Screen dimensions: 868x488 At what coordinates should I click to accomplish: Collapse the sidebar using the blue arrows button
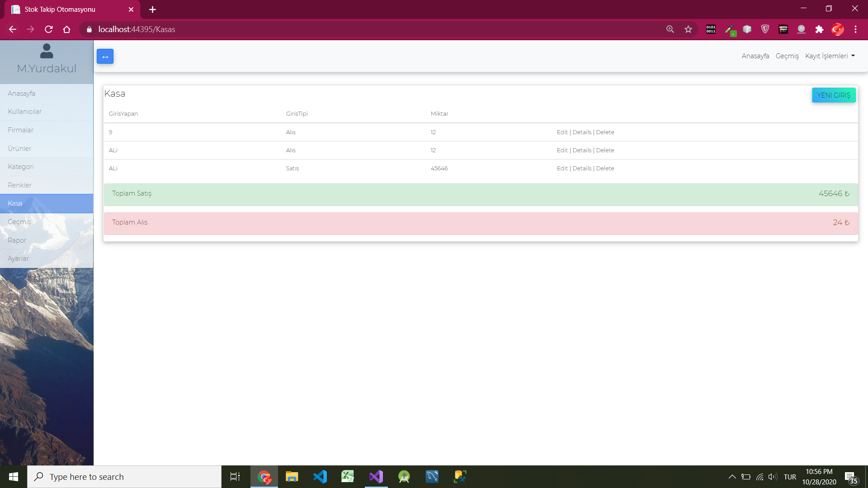pos(105,56)
